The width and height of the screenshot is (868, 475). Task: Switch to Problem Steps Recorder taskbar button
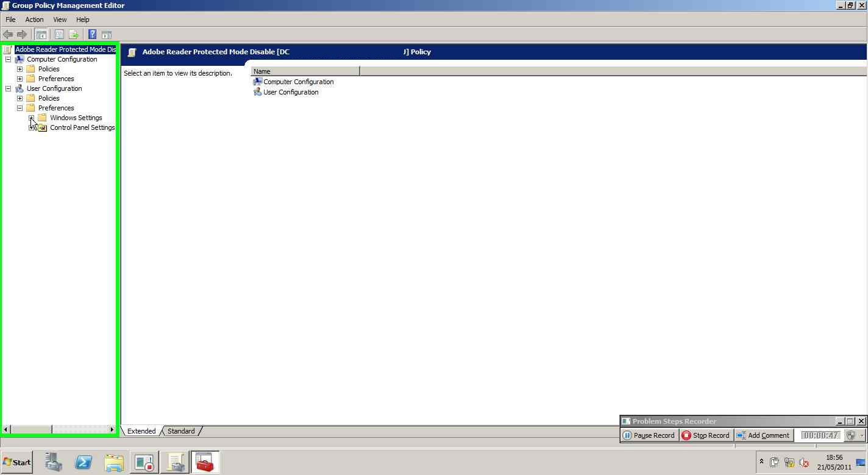[144, 462]
